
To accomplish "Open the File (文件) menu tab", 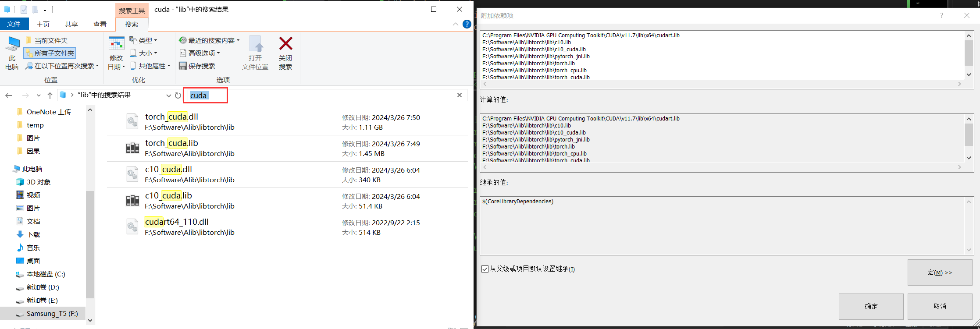I will (14, 24).
